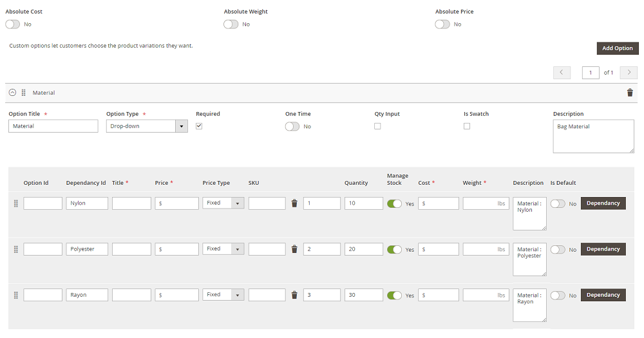Click Dependancy button for Polyester row
This screenshot has width=644, height=338.
point(603,249)
